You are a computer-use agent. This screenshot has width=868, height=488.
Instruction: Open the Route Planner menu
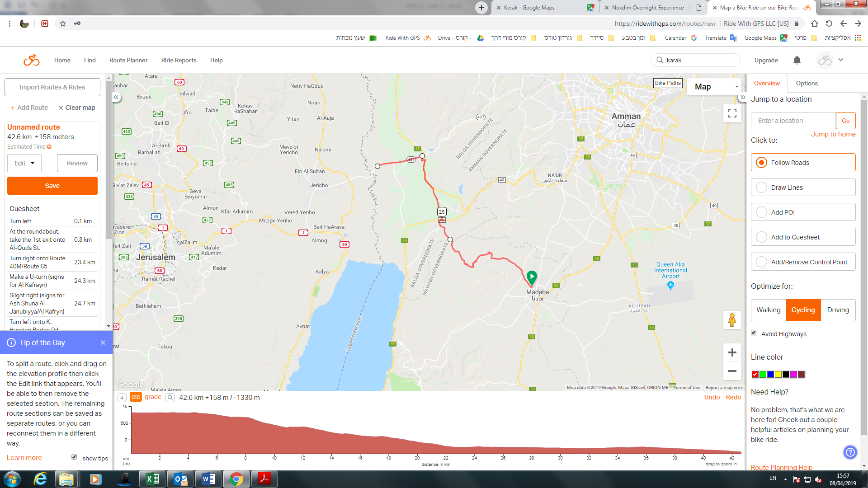[128, 60]
